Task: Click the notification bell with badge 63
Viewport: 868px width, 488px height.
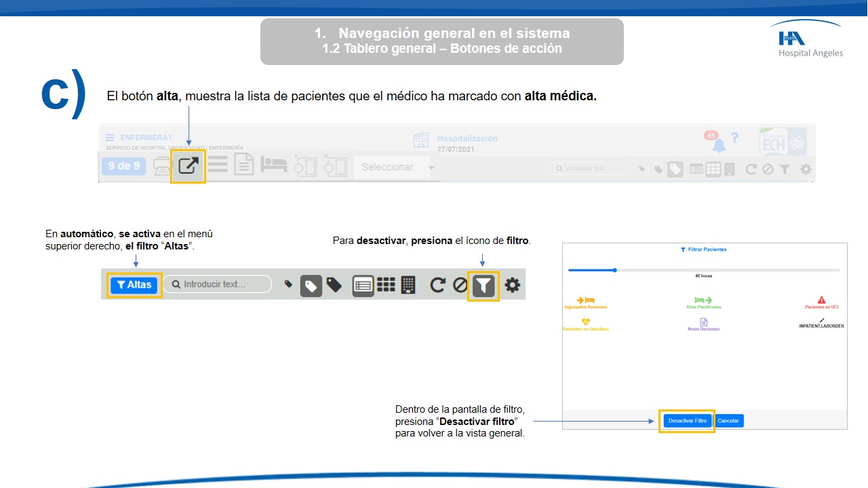Action: pos(717,144)
